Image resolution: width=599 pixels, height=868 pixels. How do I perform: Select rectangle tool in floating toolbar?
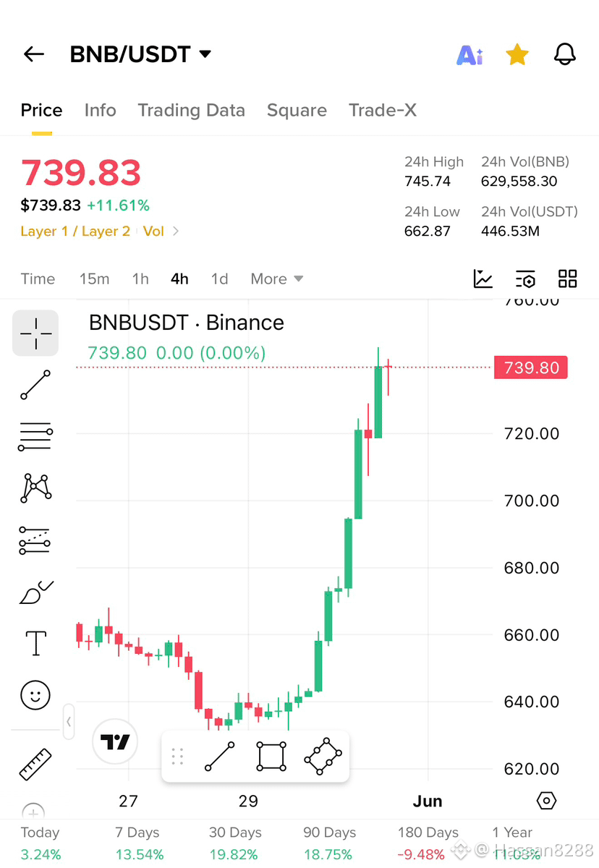271,757
